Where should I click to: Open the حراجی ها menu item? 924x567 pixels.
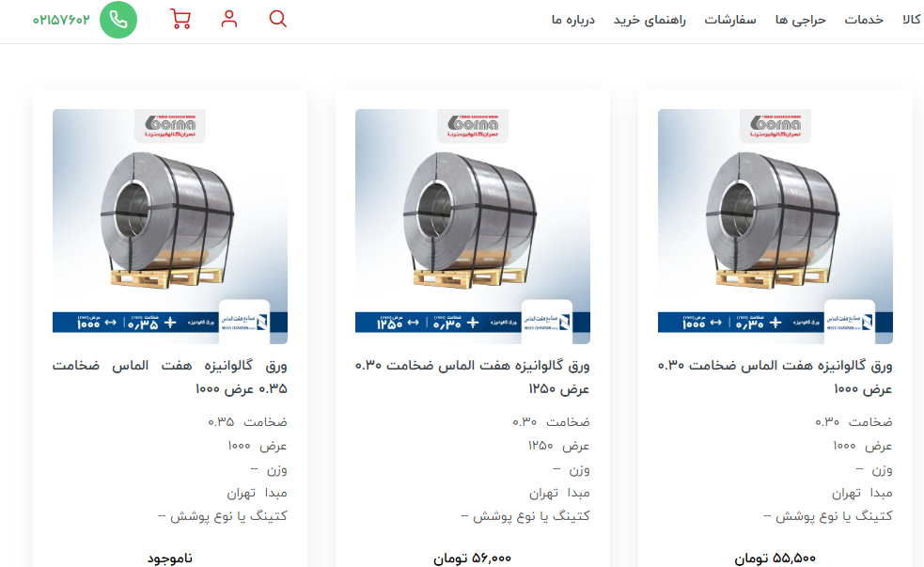[x=800, y=20]
